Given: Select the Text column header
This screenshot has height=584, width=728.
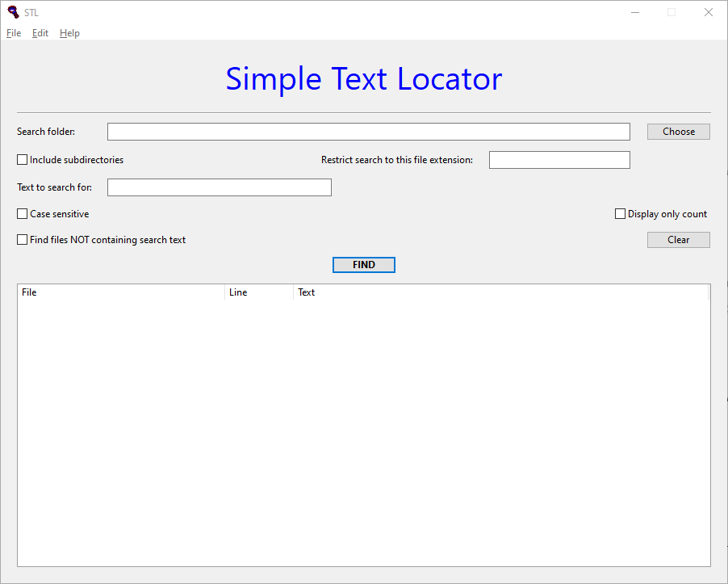Looking at the screenshot, I should coord(500,292).
